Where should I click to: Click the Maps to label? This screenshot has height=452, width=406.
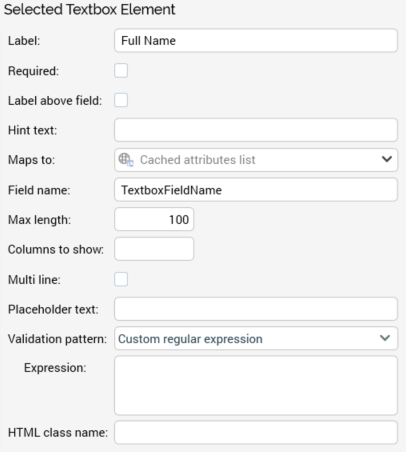point(31,160)
